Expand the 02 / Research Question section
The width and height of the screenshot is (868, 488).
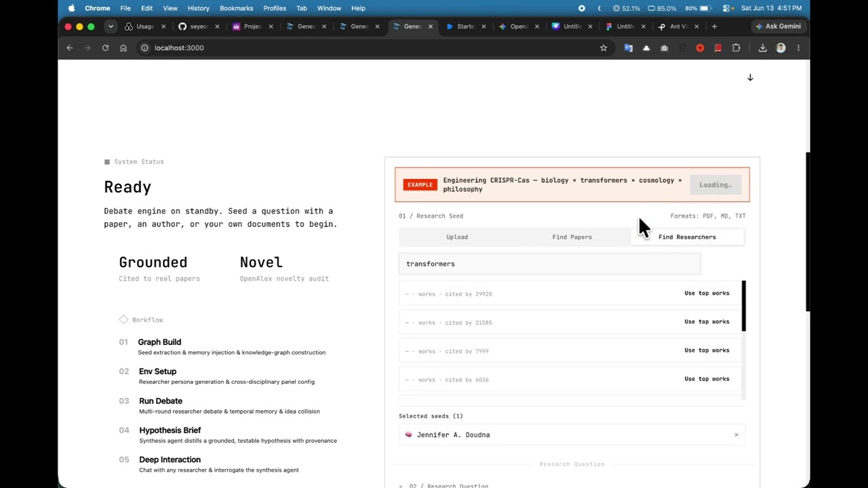[444, 485]
